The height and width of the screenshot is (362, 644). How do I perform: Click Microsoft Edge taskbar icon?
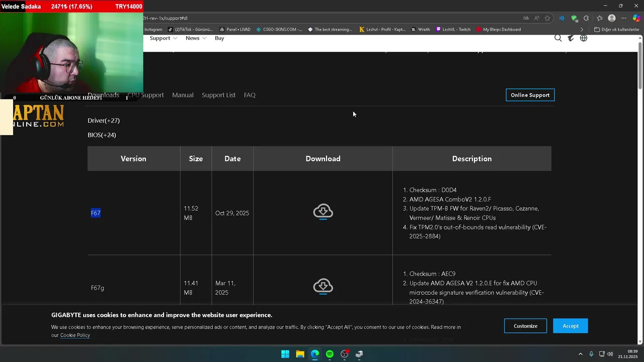coord(315,354)
